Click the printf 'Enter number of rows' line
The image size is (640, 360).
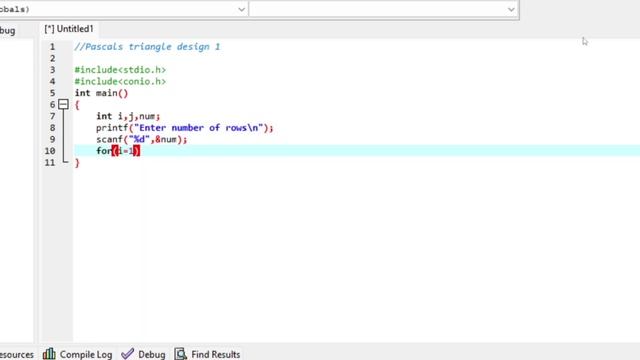click(x=184, y=128)
